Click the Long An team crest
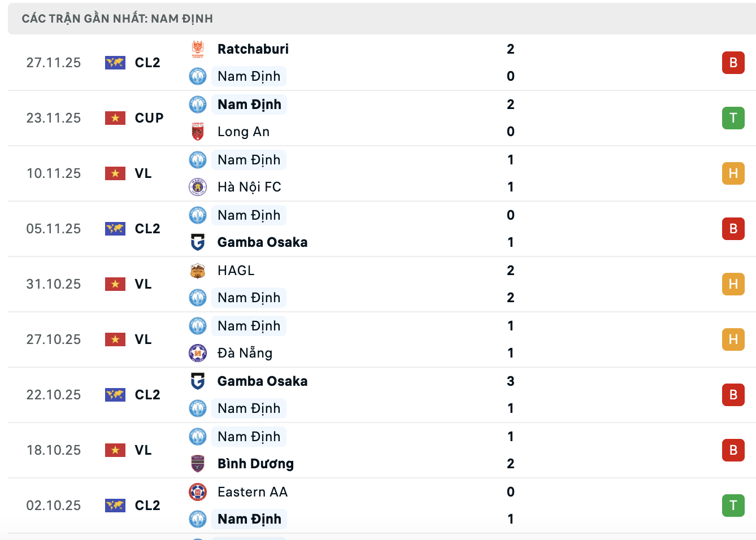Screen dimensions: 756x540 [x=197, y=132]
